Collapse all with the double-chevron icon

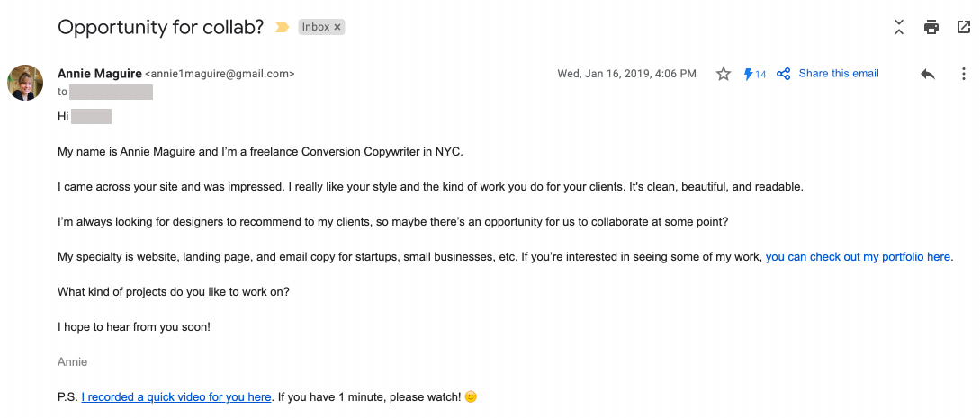click(899, 27)
